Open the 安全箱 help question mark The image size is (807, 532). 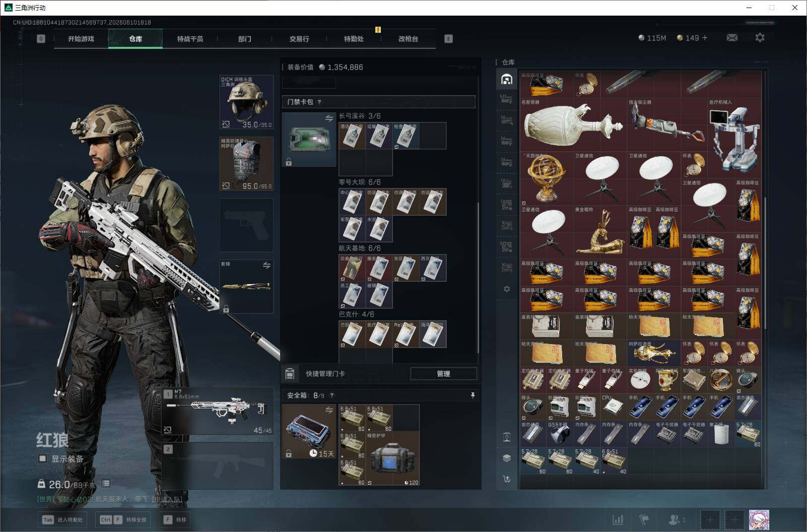(331, 395)
